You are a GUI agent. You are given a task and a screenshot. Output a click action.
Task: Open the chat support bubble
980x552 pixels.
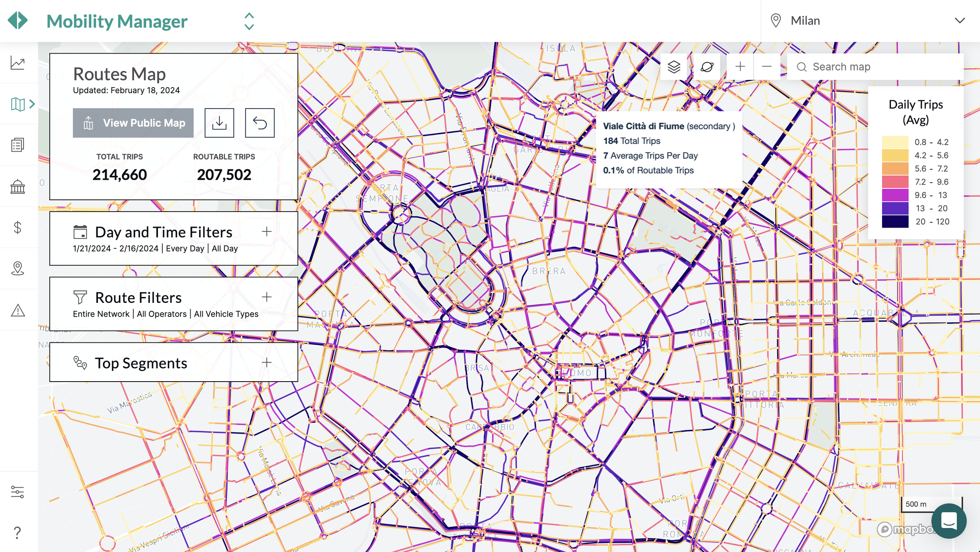[949, 521]
